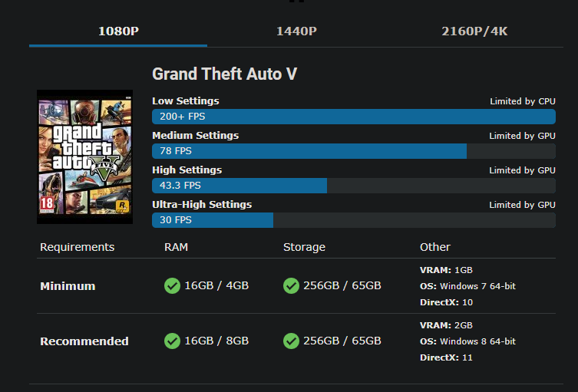Click the RAM column header
Screen dimensions: 578x392
point(176,247)
